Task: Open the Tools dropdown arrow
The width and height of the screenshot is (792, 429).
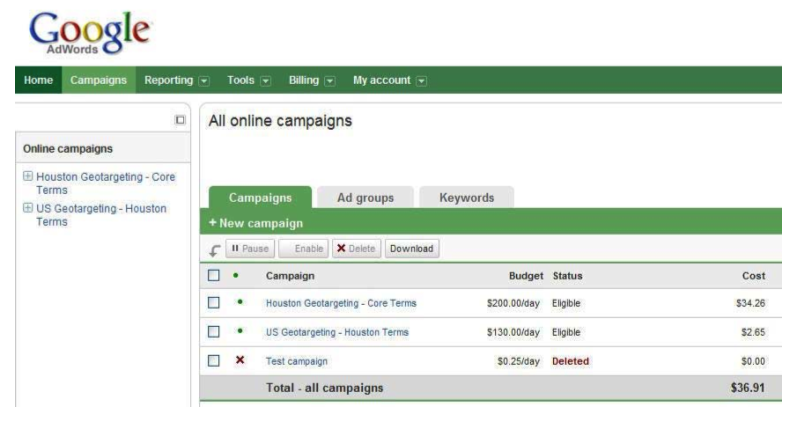Action: tap(266, 81)
